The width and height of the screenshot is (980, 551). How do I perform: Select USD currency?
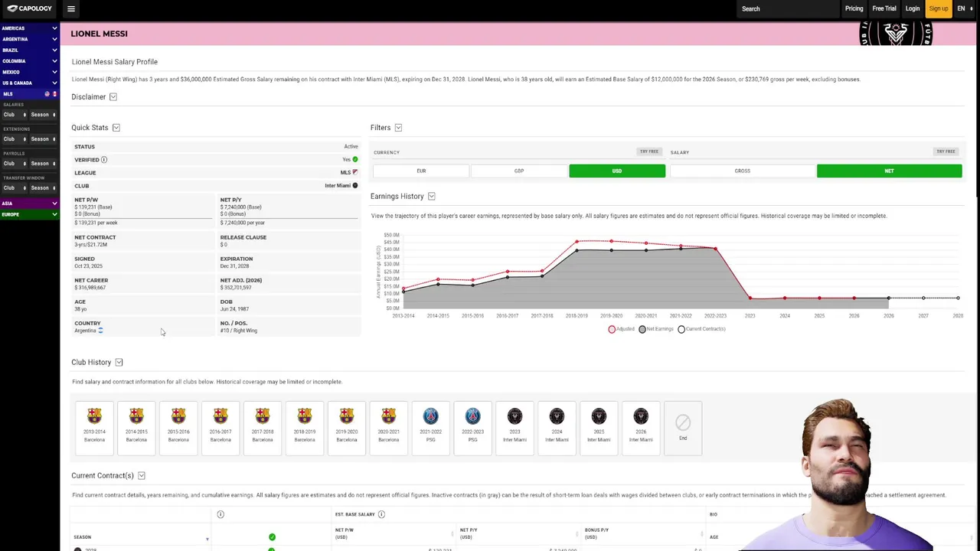(x=617, y=171)
